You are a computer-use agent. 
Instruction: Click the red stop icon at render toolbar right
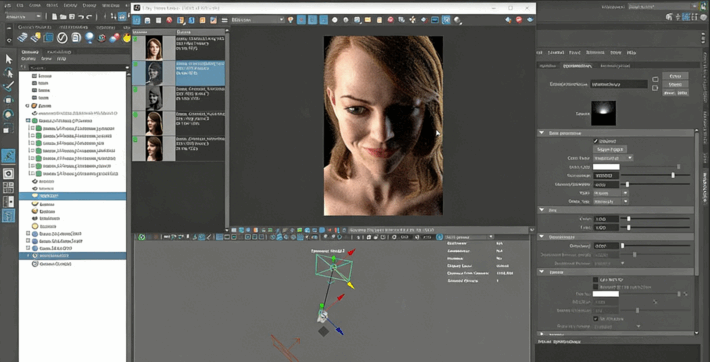click(x=519, y=20)
